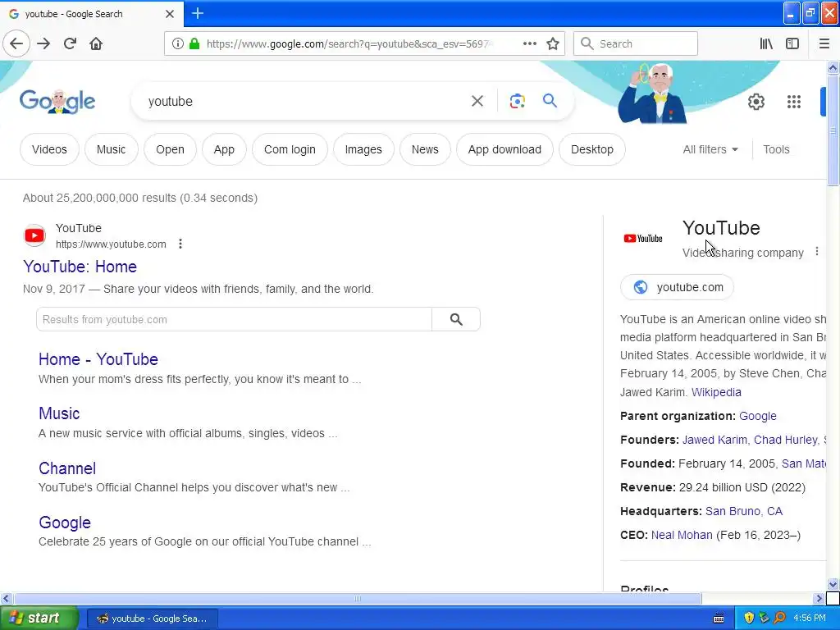
Task: Open the Home - YouTube sitelink
Action: [x=98, y=359]
